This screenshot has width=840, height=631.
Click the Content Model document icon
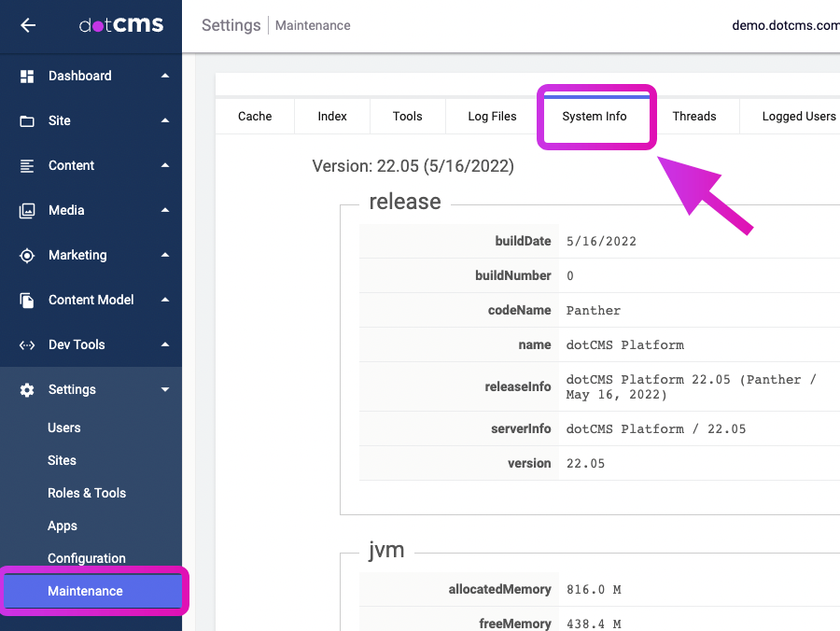pyautogui.click(x=27, y=301)
